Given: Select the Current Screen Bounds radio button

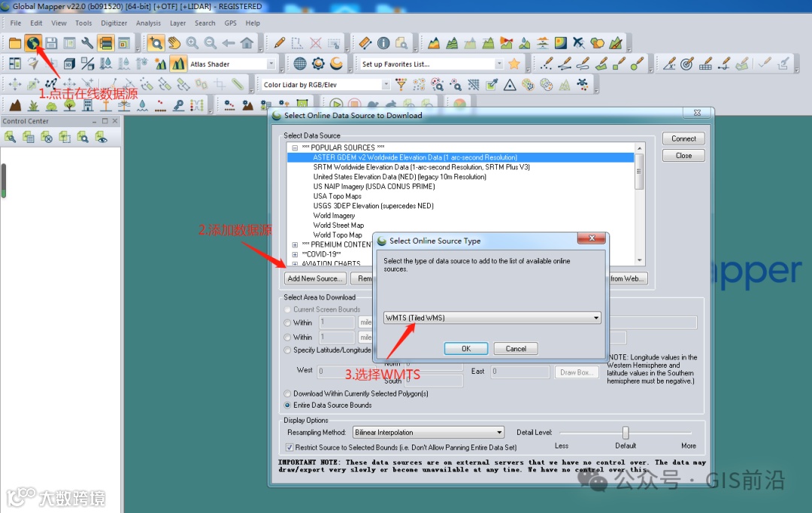Looking at the screenshot, I should tap(287, 309).
